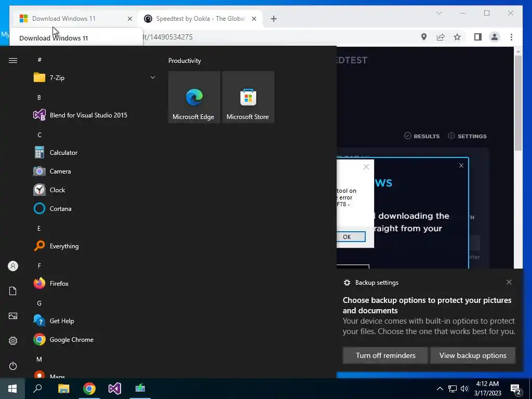Click the last pinned taskbar app

point(140,389)
